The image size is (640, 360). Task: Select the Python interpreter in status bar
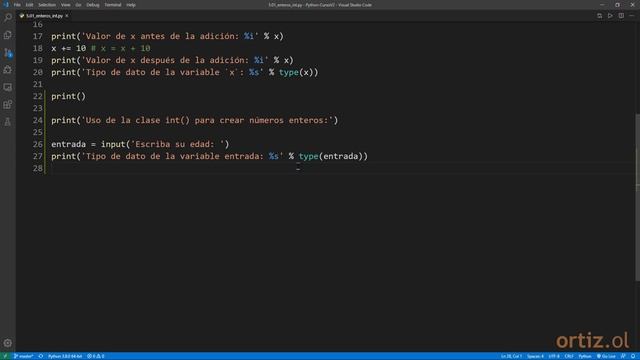(x=65, y=356)
